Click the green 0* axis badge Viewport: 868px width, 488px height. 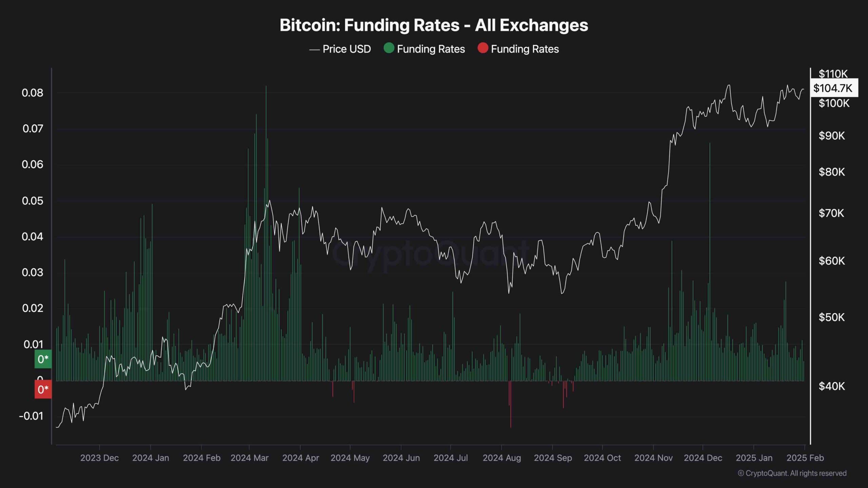[43, 359]
